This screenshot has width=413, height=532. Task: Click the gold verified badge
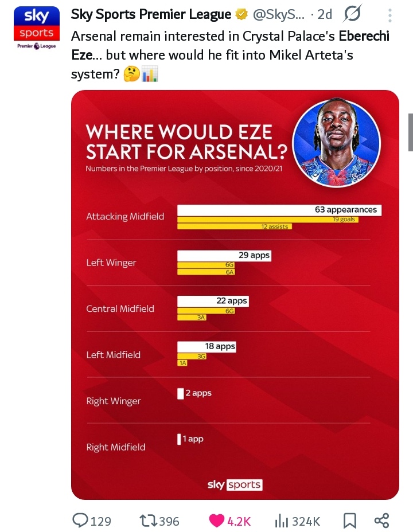click(241, 15)
